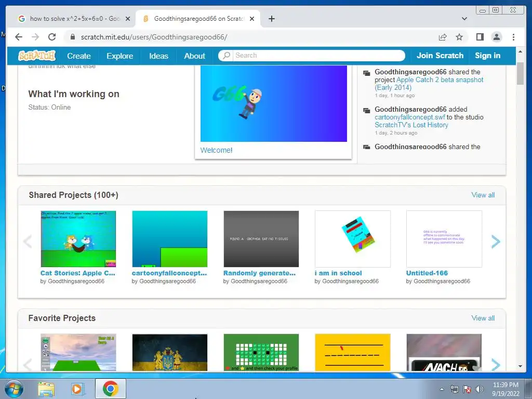Screen dimensions: 532x399
Task: Close the Goodthingsaregood66 Scratch tab
Action: pos(252,19)
